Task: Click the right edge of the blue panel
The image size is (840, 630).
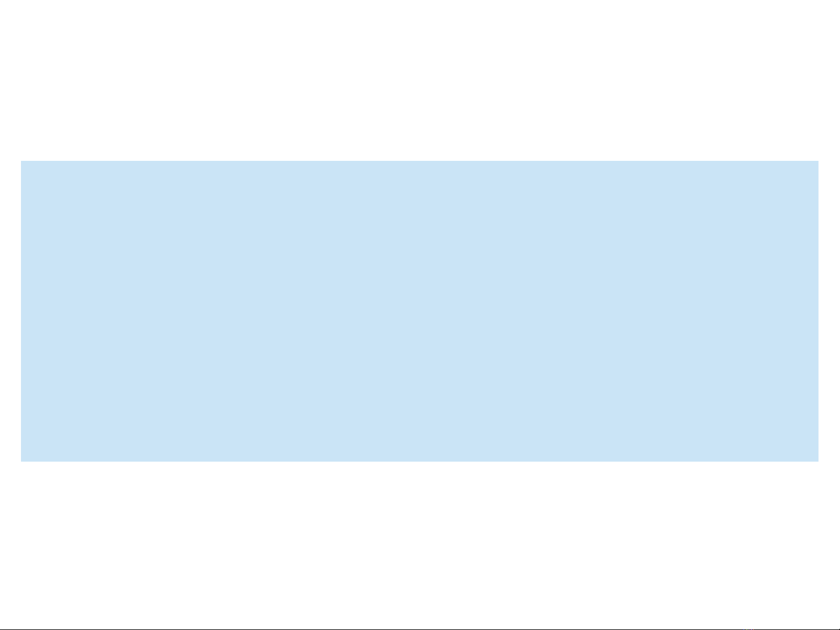Action: pos(818,311)
